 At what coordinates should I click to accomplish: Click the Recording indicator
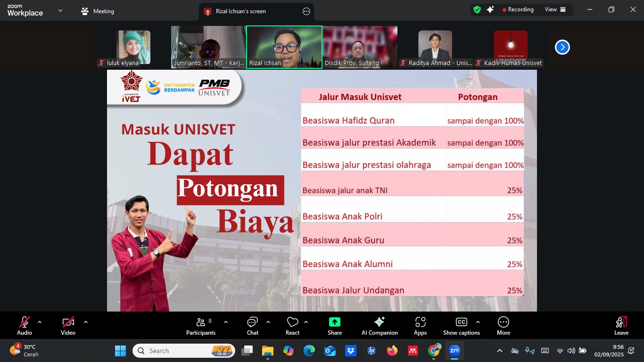518,9
